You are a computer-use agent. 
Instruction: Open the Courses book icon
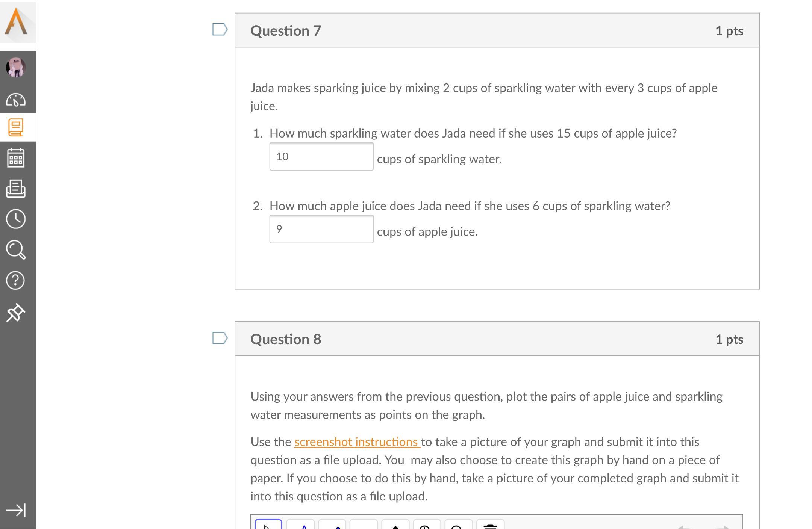click(16, 128)
